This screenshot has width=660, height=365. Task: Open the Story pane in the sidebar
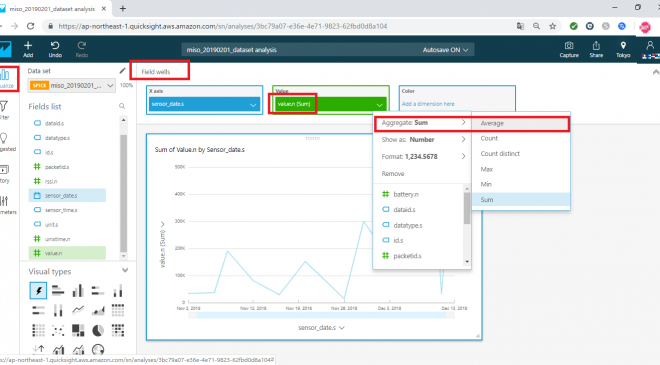point(4,174)
